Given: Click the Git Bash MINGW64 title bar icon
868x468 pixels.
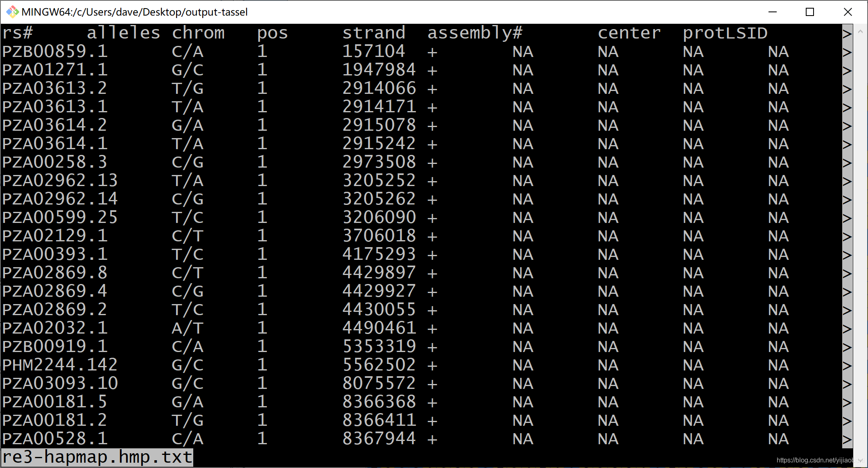Looking at the screenshot, I should pyautogui.click(x=12, y=12).
